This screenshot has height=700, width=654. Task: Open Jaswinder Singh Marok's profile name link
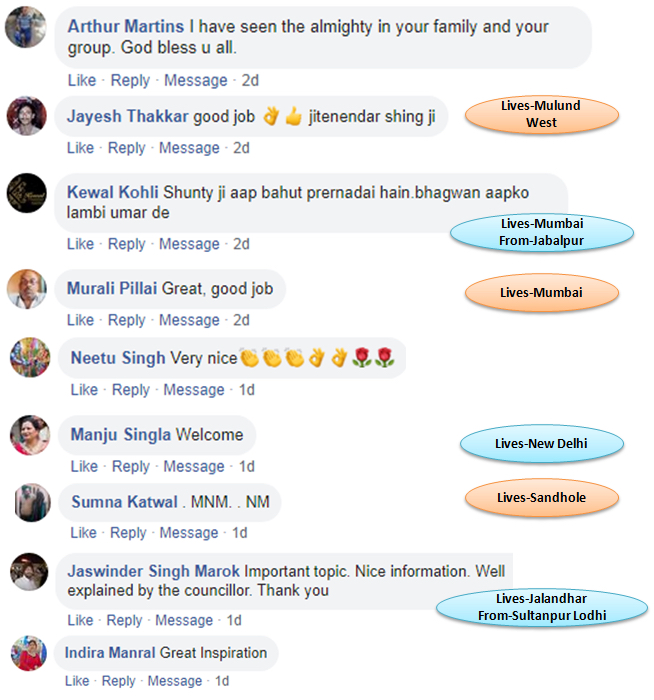pos(154,571)
